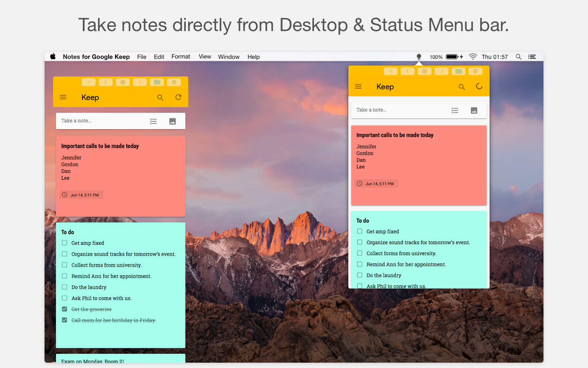Create a new list in desktop Keep window
This screenshot has width=588, height=368.
[154, 121]
